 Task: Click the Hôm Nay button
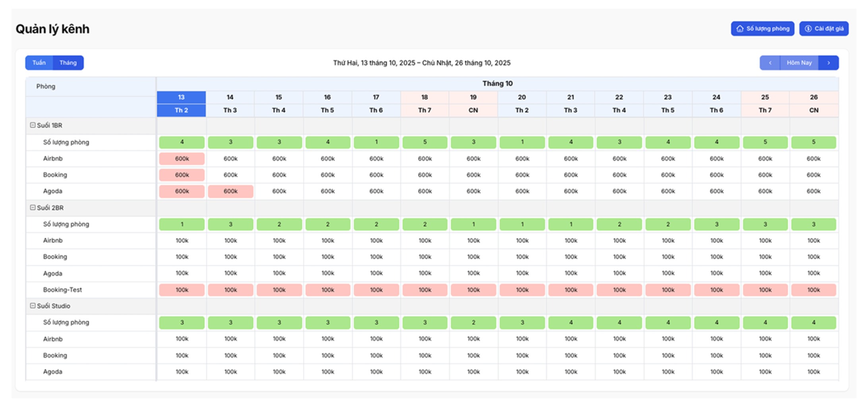799,63
